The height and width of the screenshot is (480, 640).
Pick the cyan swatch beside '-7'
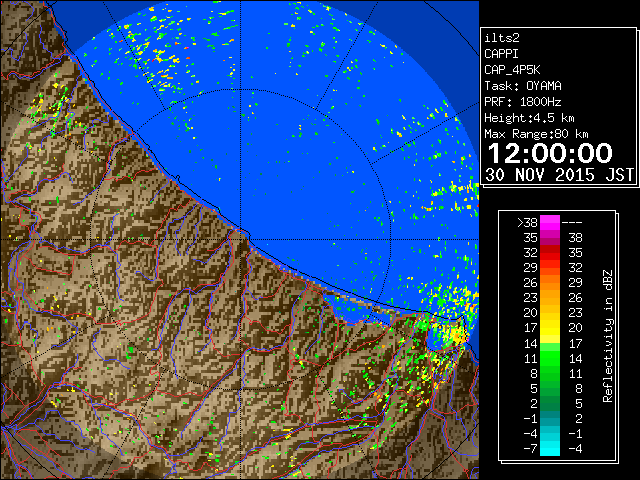(550, 448)
